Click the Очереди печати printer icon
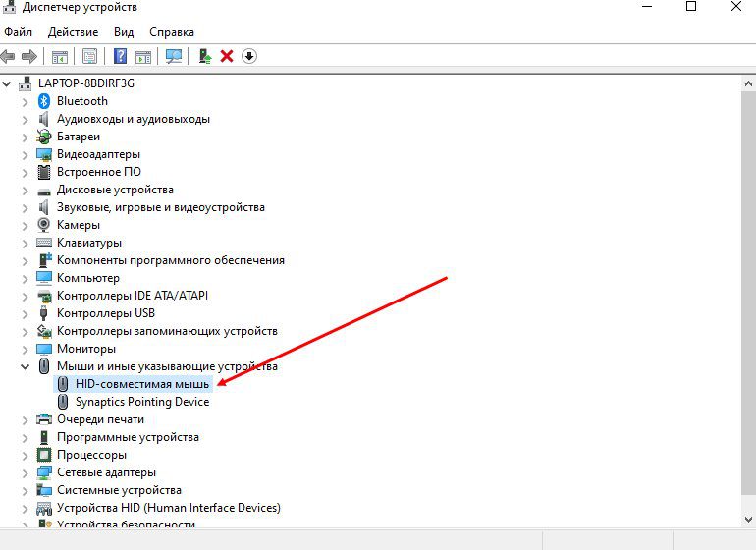 pyautogui.click(x=44, y=419)
